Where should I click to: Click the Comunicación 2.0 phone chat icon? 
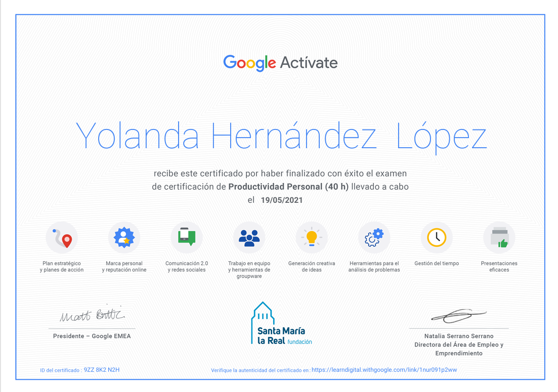(x=187, y=238)
